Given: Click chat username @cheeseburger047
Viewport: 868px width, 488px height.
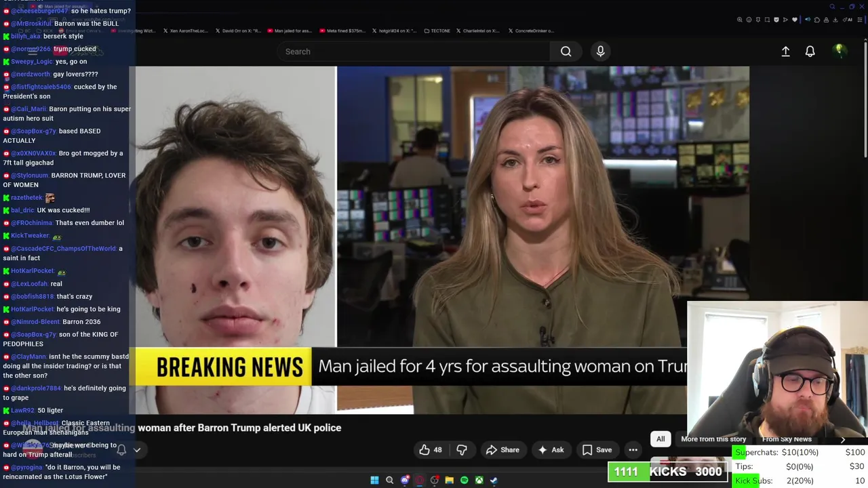Looking at the screenshot, I should point(39,11).
